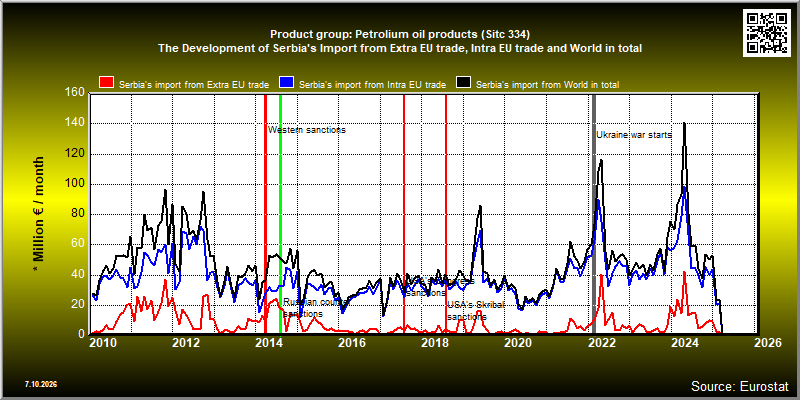Viewport: 800px width, 400px height.
Task: Click the QR code in the corner
Action: [x=768, y=31]
